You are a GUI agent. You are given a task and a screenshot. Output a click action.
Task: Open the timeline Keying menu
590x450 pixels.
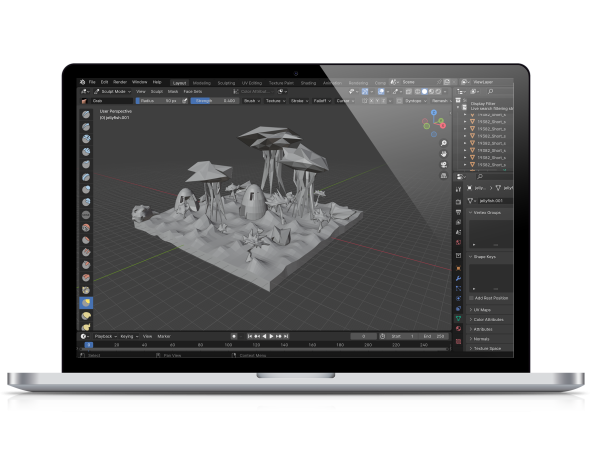pos(129,336)
